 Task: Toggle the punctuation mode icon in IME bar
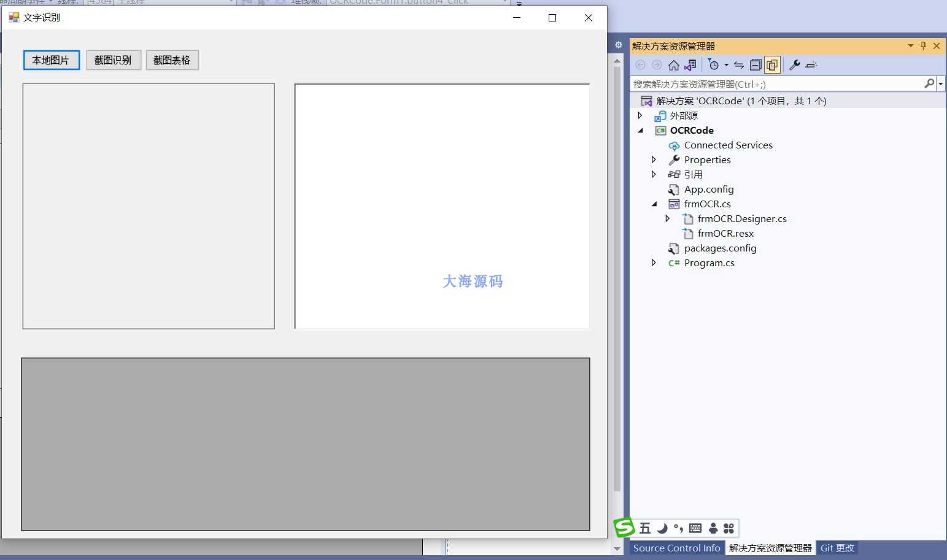(x=678, y=528)
